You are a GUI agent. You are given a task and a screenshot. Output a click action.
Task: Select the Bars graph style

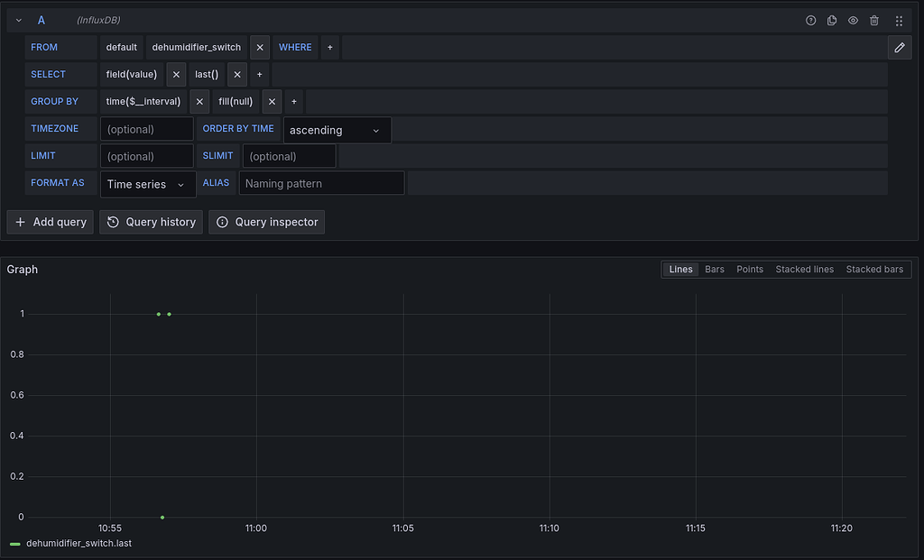[x=715, y=270]
